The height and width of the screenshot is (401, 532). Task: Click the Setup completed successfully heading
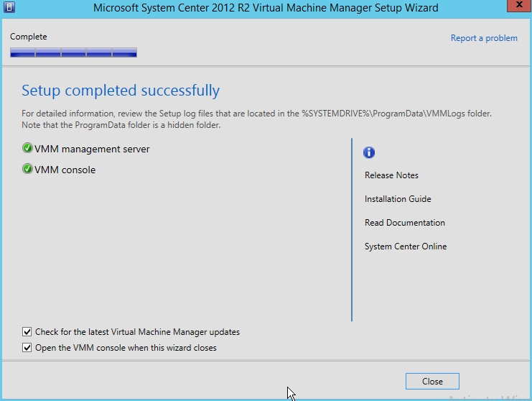click(121, 91)
